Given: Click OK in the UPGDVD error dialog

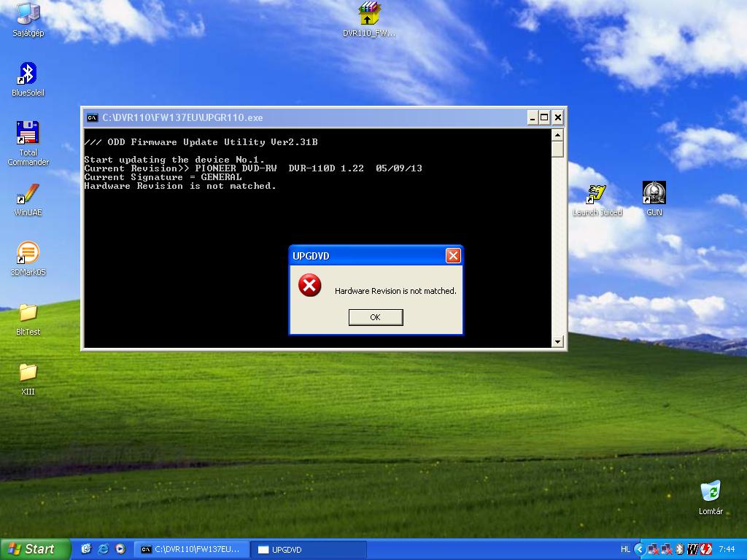Looking at the screenshot, I should 375,317.
